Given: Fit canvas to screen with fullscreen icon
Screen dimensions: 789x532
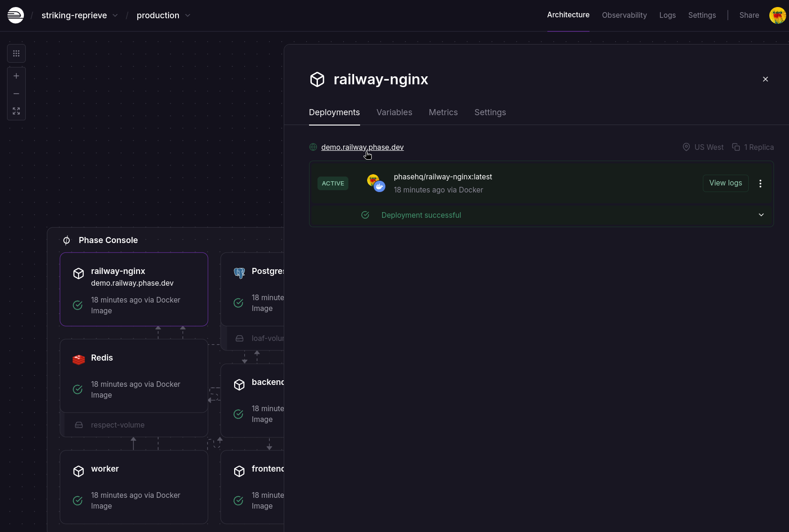Looking at the screenshot, I should [x=16, y=111].
